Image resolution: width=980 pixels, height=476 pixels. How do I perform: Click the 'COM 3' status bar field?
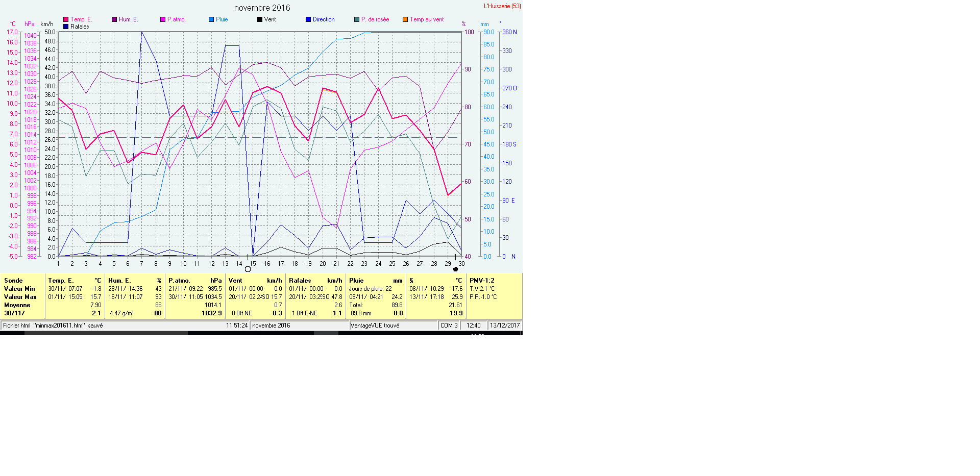click(x=449, y=325)
